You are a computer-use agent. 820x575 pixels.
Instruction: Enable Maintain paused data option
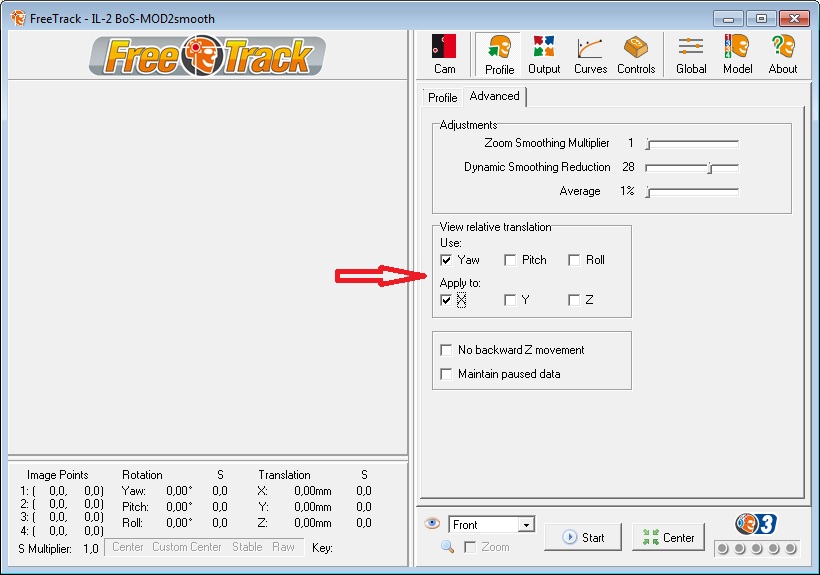446,374
